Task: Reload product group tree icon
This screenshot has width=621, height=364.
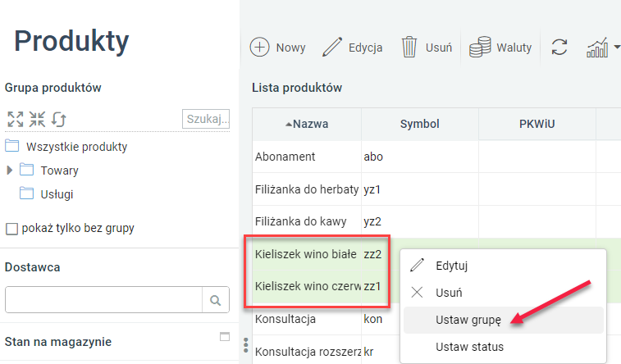Action: click(58, 119)
